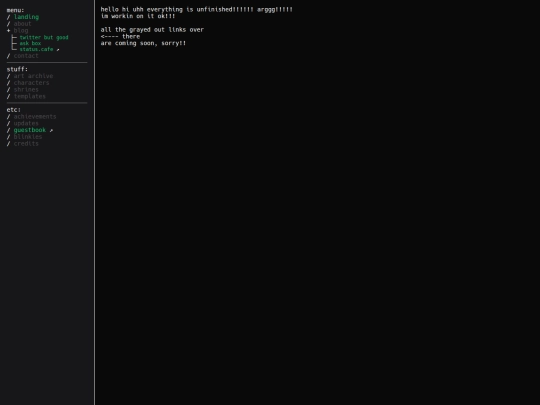
Task: Expand the blog section plus sign
Action: coord(9,30)
